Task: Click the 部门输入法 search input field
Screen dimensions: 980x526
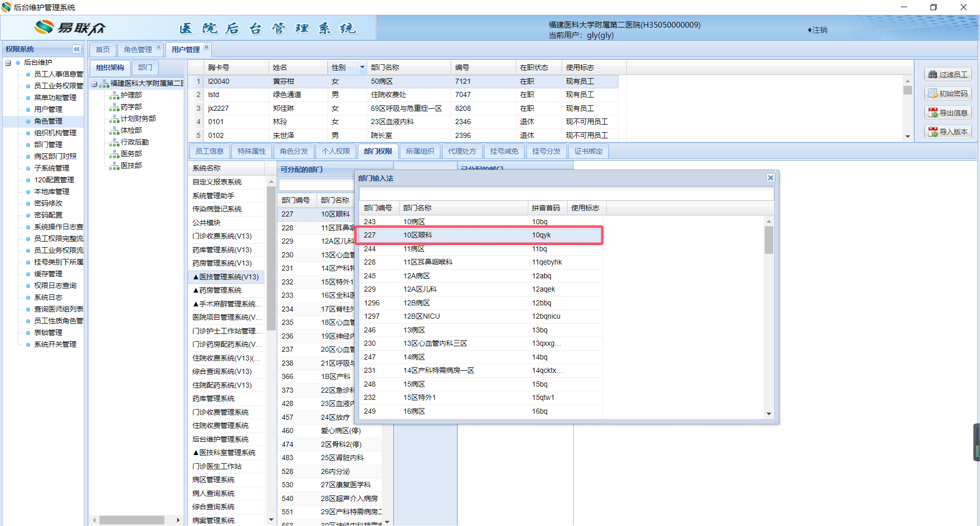Action: point(566,194)
